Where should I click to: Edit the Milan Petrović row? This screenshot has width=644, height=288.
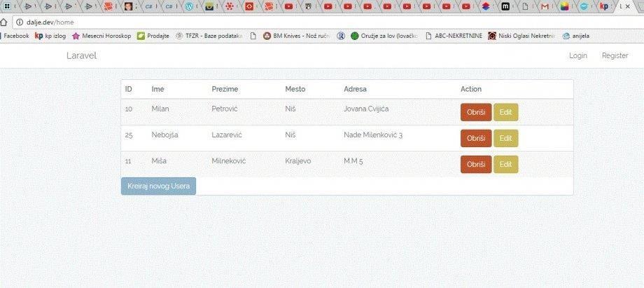coord(505,112)
